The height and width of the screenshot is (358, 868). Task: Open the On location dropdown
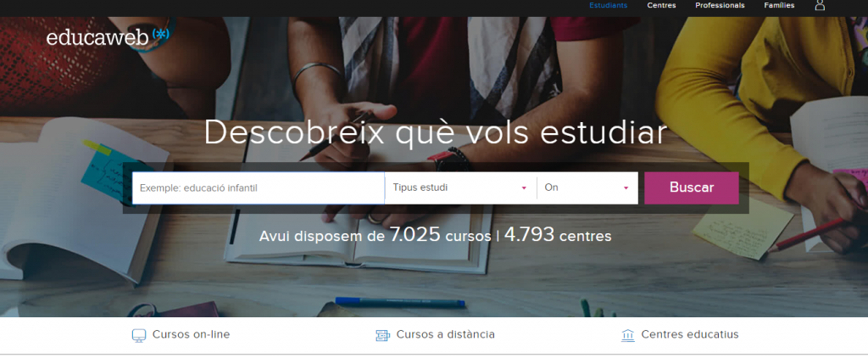click(587, 187)
